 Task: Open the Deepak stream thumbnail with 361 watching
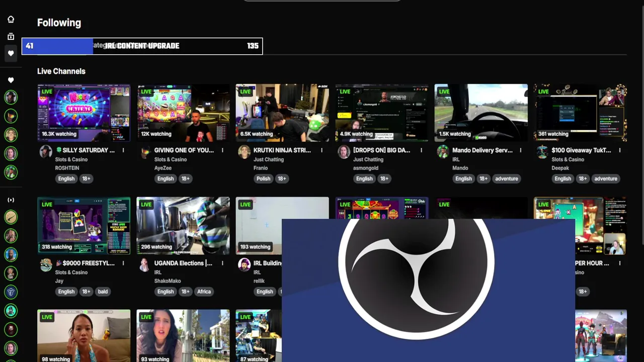pos(580,113)
